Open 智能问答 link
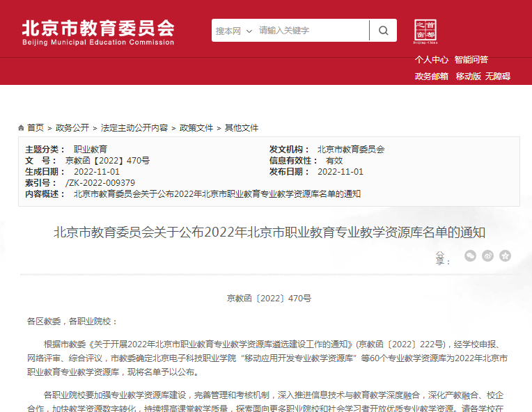 click(471, 60)
